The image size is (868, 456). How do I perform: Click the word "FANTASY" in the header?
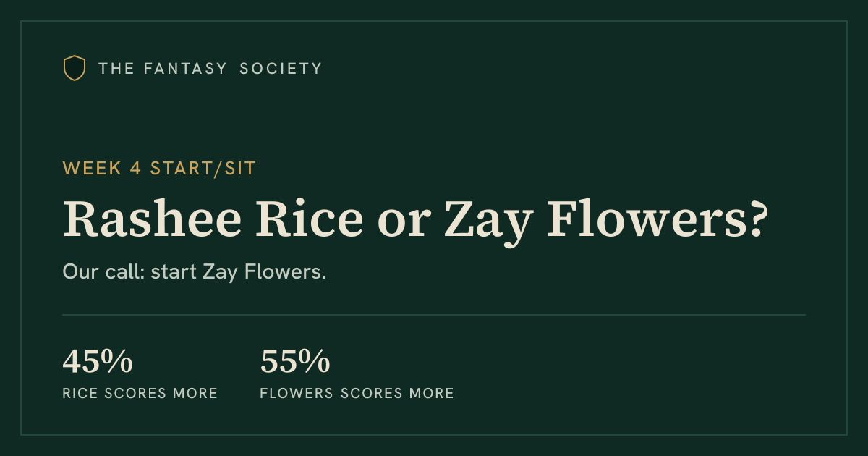[x=187, y=69]
